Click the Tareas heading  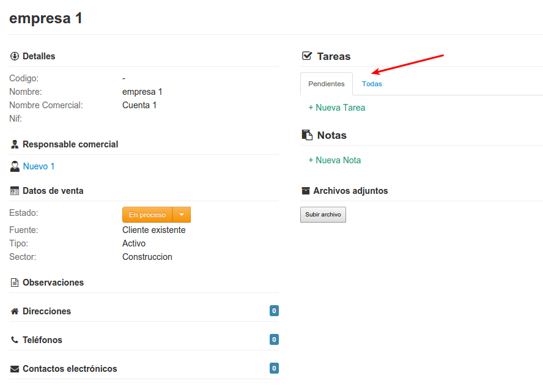pos(334,56)
